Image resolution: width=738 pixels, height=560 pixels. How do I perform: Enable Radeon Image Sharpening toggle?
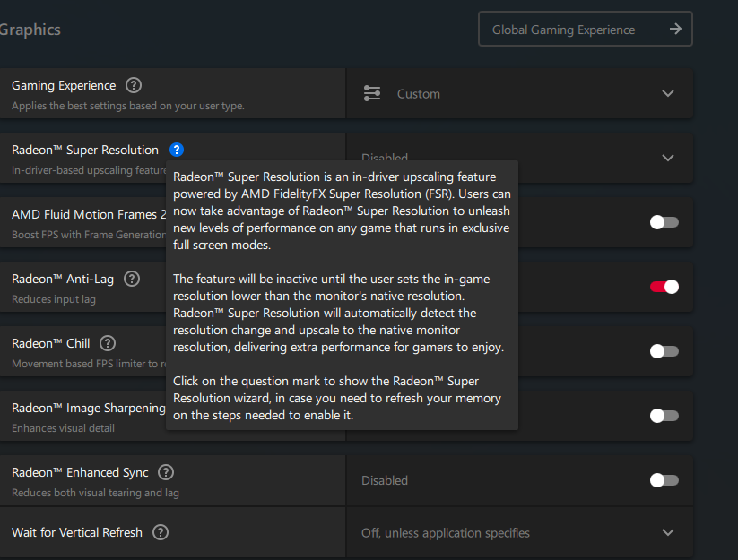[x=664, y=416]
